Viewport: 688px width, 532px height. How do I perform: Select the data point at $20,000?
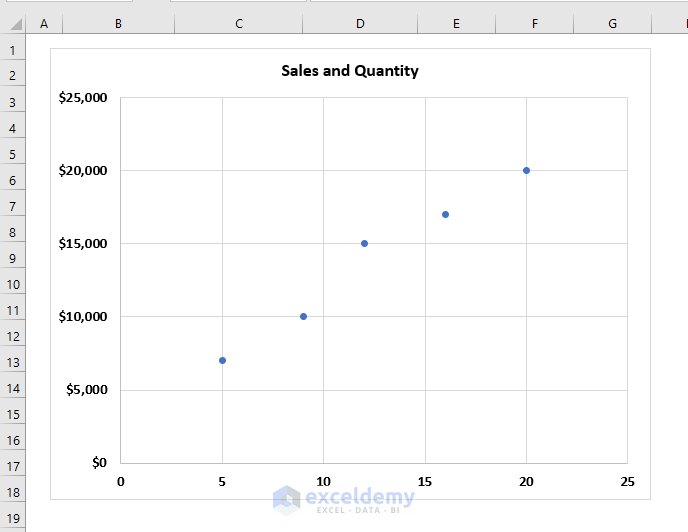(x=527, y=170)
